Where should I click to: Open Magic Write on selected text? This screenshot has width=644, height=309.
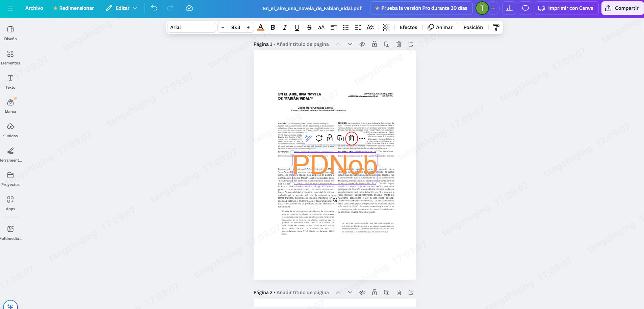(x=308, y=138)
